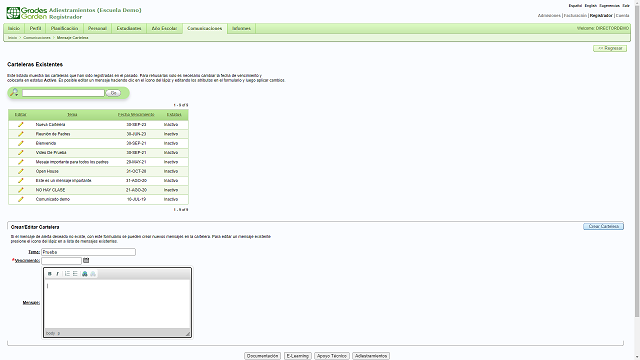Click inside the message editor text area
Viewport: 640px width, 360px height.
117,304
